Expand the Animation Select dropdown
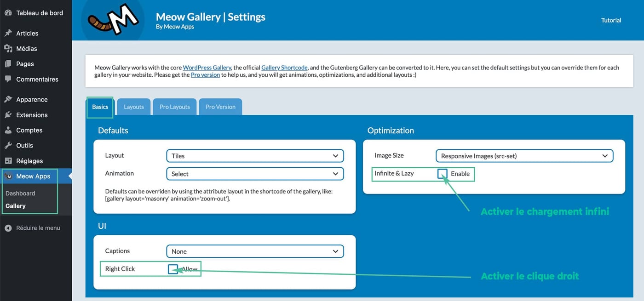 point(254,174)
